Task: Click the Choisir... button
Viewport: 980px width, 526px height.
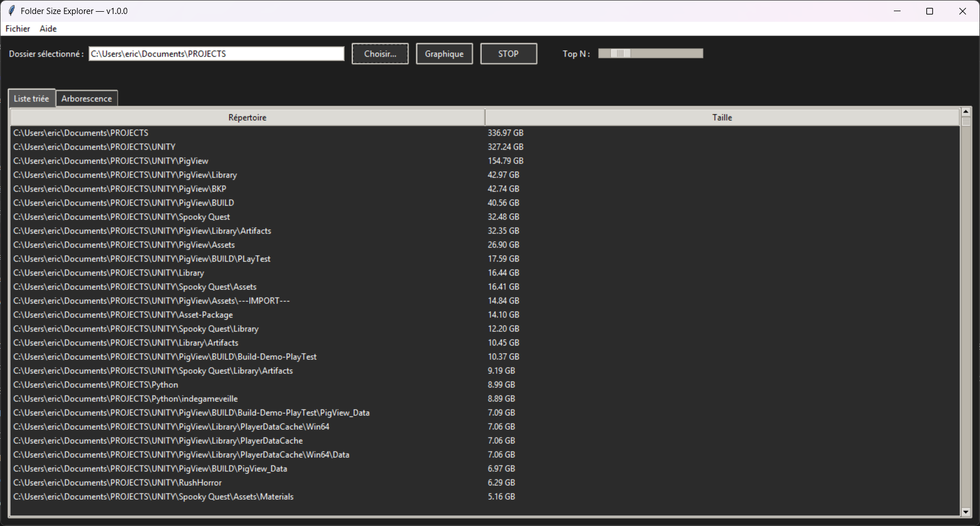Action: [x=380, y=54]
